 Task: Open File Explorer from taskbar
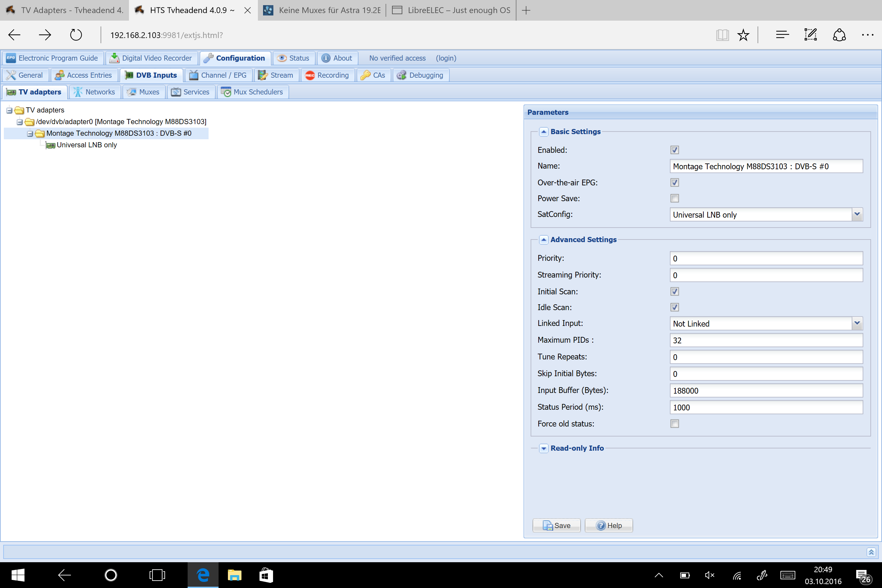click(235, 575)
